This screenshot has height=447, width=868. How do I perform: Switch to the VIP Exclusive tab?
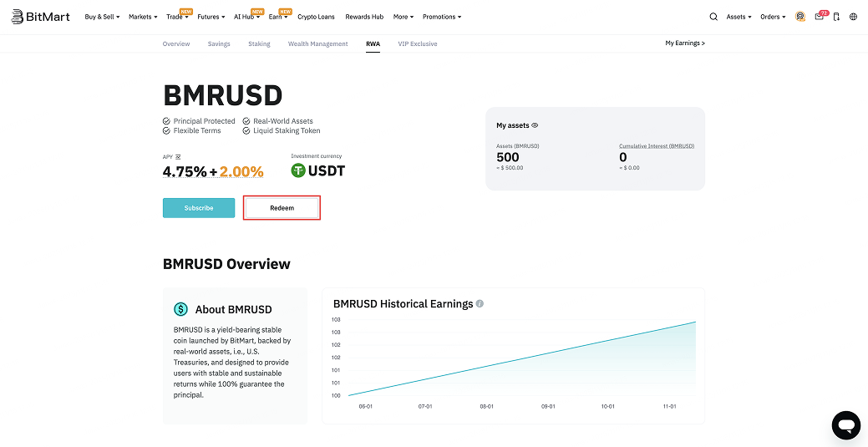coord(418,43)
